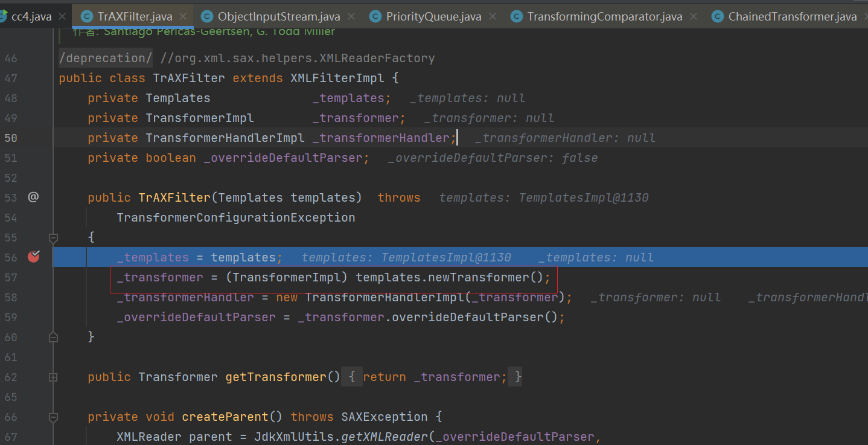Click TransformerHandlerImpl type on line 50
The width and height of the screenshot is (868, 445).
(225, 138)
